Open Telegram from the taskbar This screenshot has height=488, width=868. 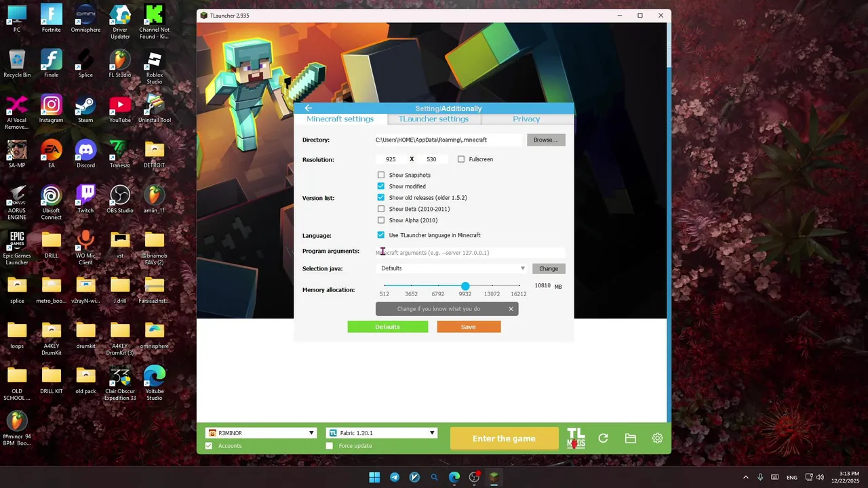tap(395, 477)
